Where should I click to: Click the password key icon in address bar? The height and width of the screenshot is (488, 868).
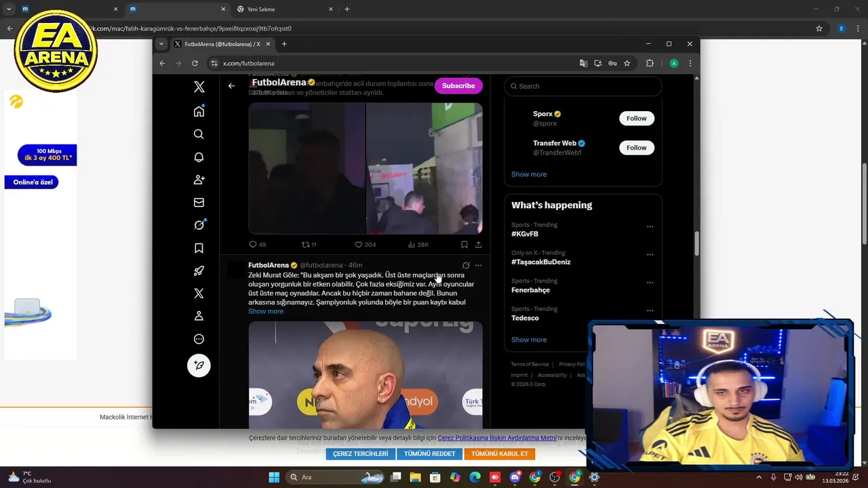(x=612, y=63)
